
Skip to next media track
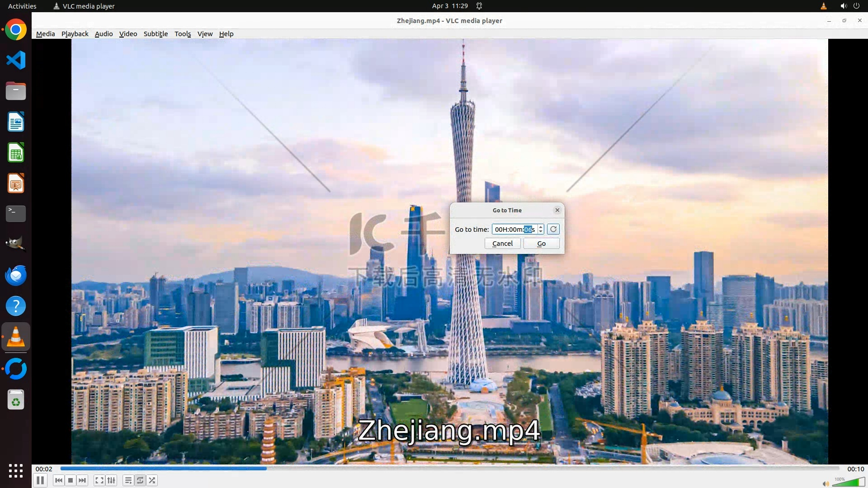[82, 480]
